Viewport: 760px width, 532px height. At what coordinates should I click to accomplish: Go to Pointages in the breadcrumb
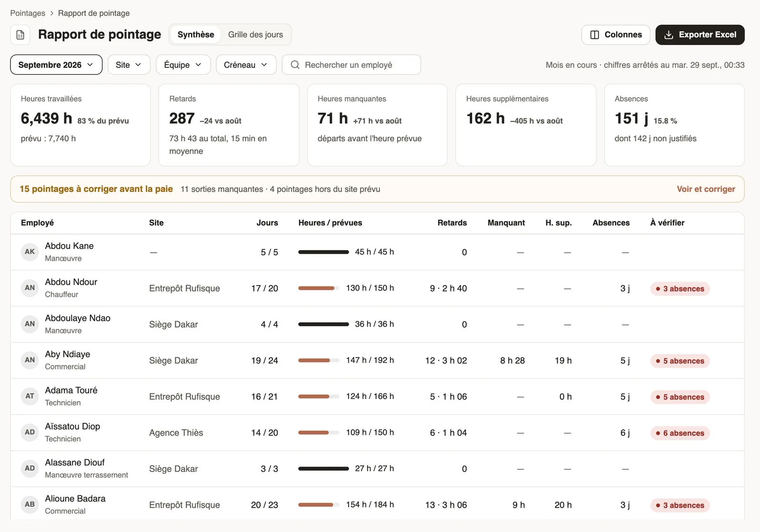click(x=28, y=13)
